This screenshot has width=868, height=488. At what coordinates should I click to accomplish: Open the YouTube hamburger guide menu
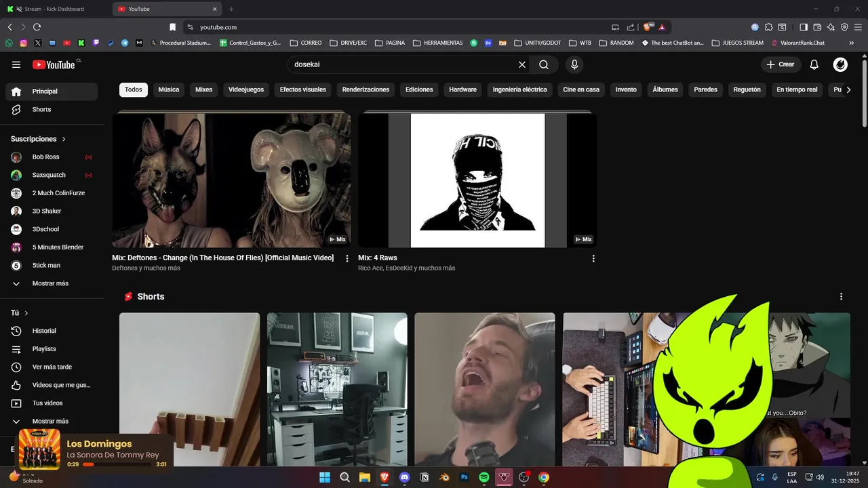pyautogui.click(x=16, y=64)
